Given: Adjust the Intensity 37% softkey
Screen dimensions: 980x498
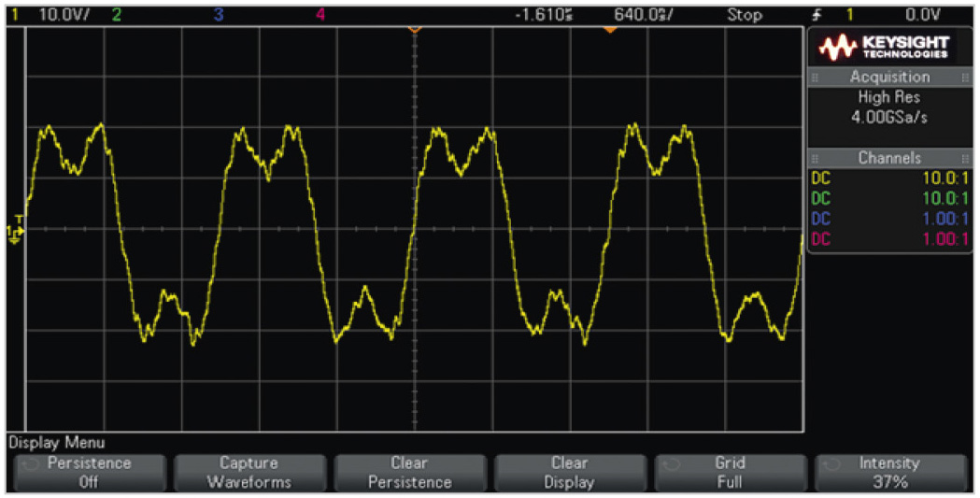Looking at the screenshot, I should point(889,473).
